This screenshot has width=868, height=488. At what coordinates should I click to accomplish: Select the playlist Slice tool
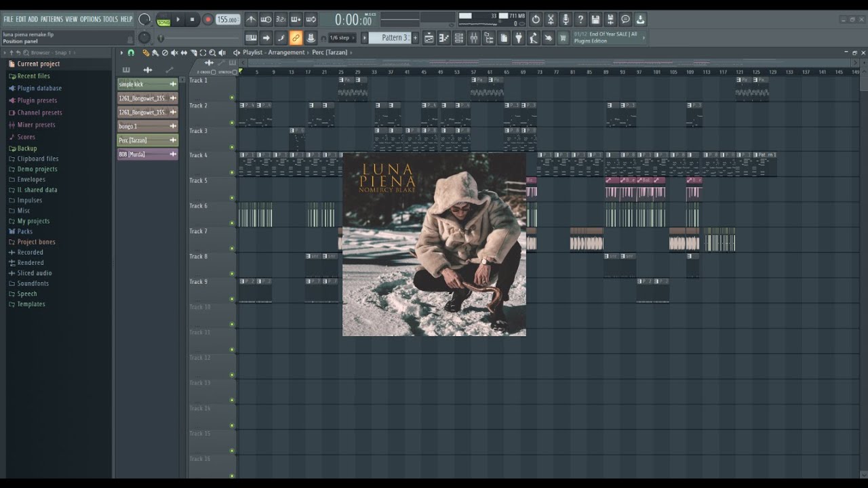(194, 53)
